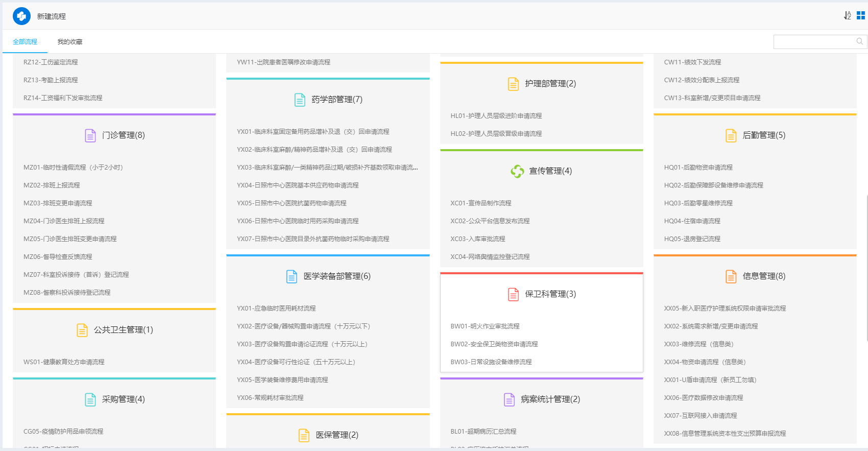Click the 宣传管理 green cycle icon
This screenshot has width=868, height=451.
point(517,171)
